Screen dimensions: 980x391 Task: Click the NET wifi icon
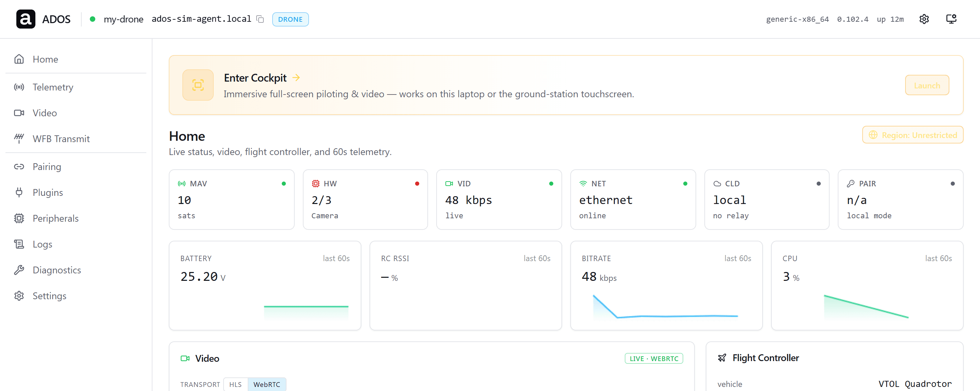583,184
